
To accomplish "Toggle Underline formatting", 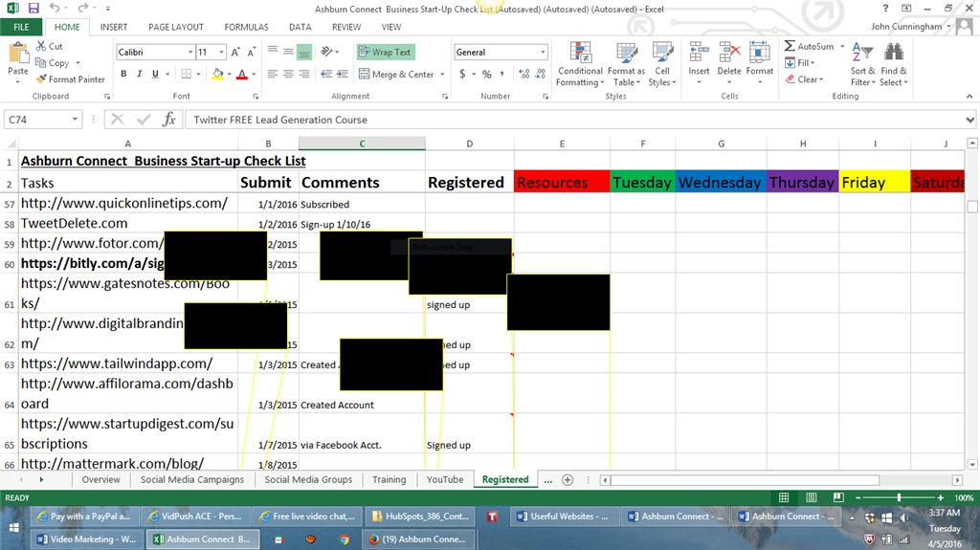I will (x=155, y=74).
